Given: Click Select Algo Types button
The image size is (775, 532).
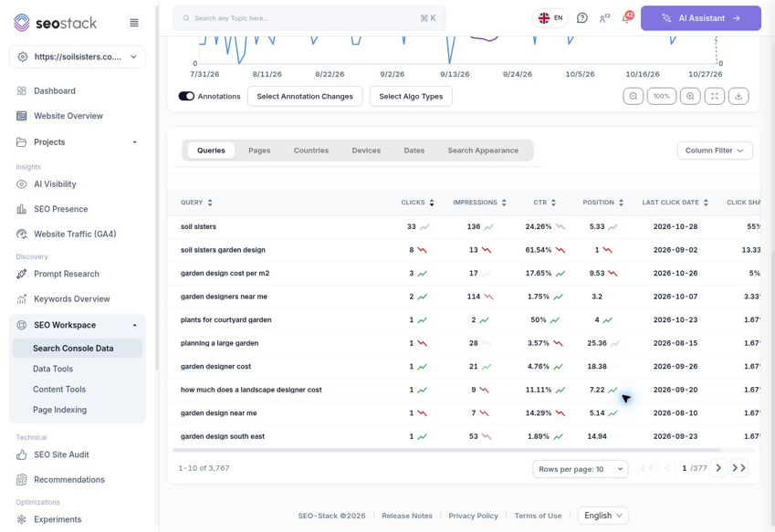Looking at the screenshot, I should point(411,97).
